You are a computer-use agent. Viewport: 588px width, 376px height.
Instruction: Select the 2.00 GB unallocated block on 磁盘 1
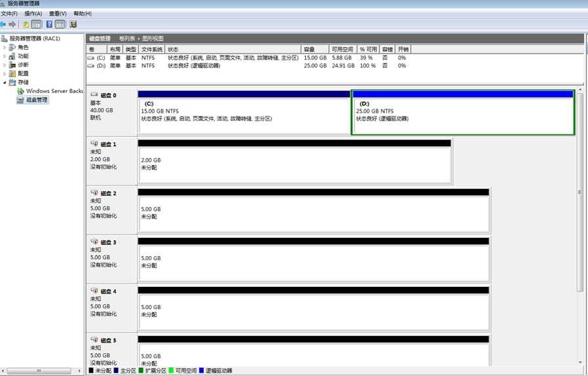click(x=295, y=162)
